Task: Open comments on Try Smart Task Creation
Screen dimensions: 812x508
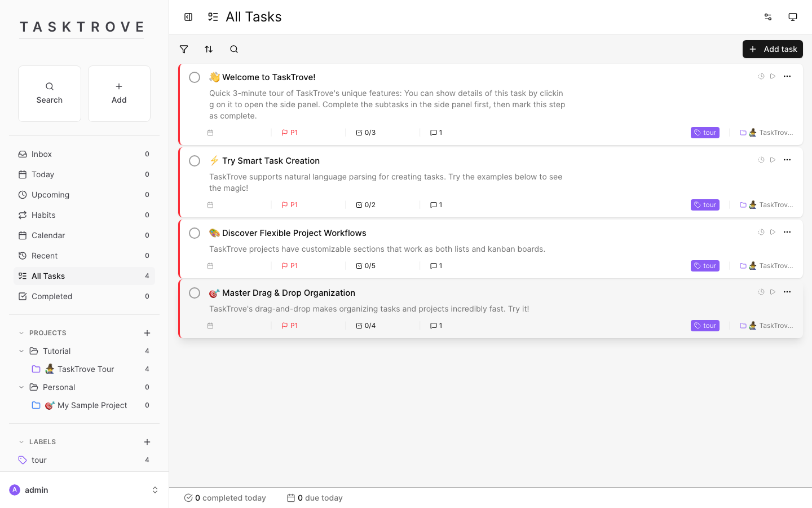Action: pos(436,205)
